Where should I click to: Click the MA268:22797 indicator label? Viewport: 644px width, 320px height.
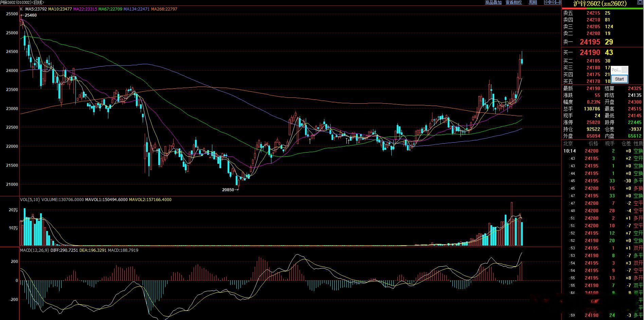164,9
